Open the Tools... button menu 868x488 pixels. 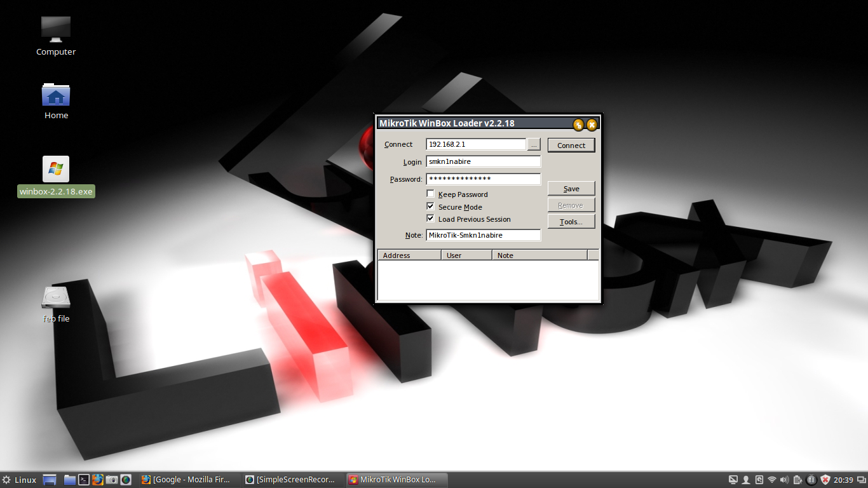coord(571,222)
